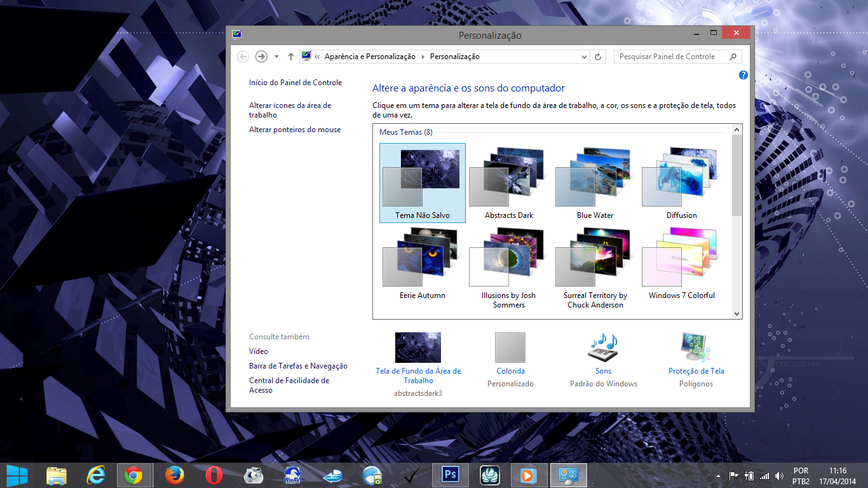
Task: Open the Proteção de Tela link
Action: coord(696,371)
